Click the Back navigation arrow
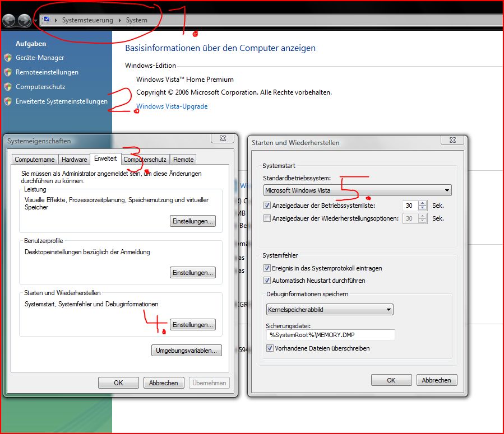The height and width of the screenshot is (434, 504). (8, 21)
